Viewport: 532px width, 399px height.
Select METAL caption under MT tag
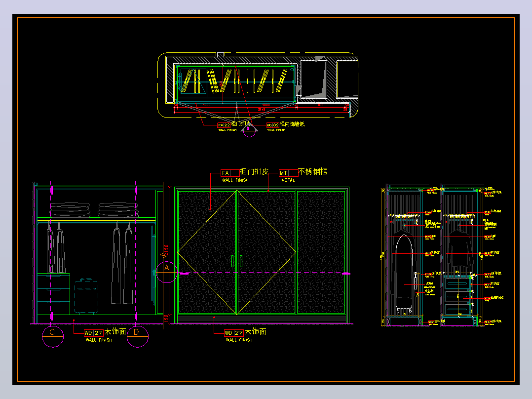288,180
